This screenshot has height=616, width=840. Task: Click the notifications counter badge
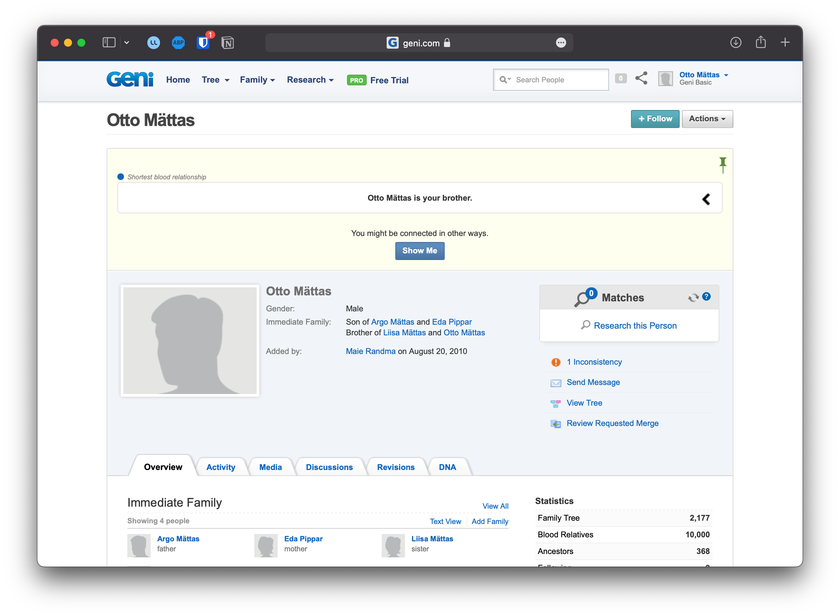pyautogui.click(x=620, y=78)
